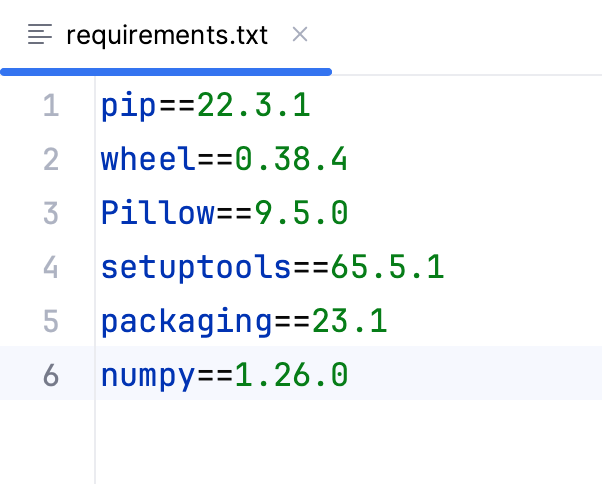602x484 pixels.
Task: Place cursor on the pip package name
Action: pos(129,106)
